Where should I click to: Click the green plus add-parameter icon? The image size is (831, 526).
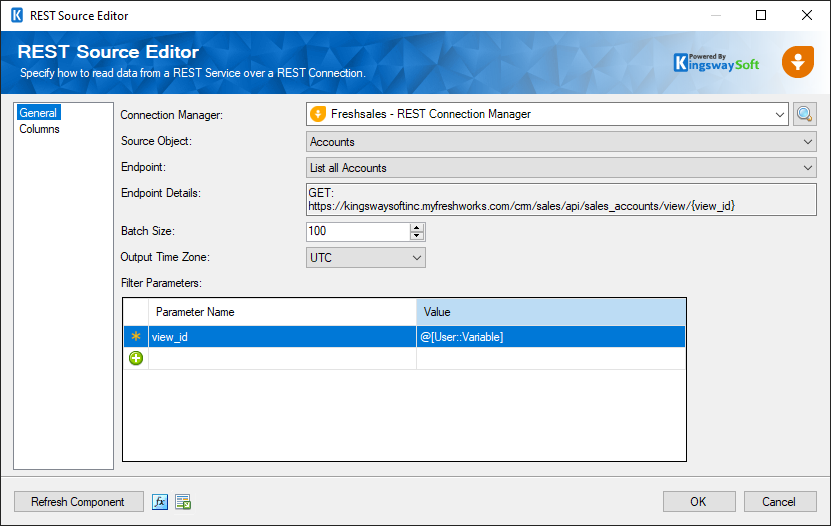(136, 358)
